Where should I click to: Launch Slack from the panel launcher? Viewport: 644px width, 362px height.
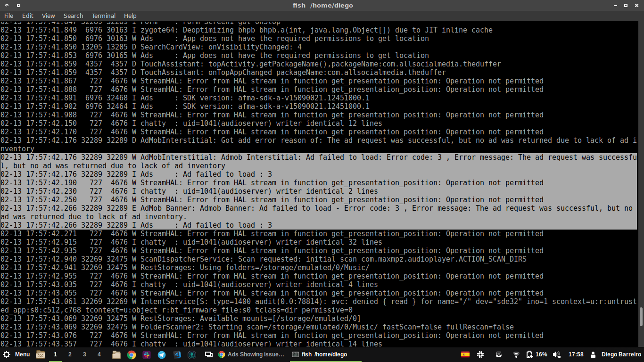click(x=147, y=354)
